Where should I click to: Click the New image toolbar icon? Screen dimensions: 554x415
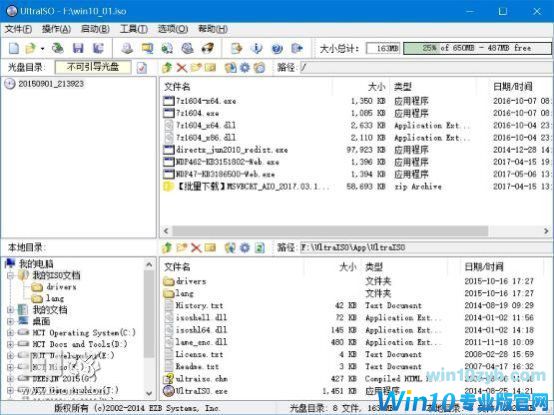click(x=14, y=48)
